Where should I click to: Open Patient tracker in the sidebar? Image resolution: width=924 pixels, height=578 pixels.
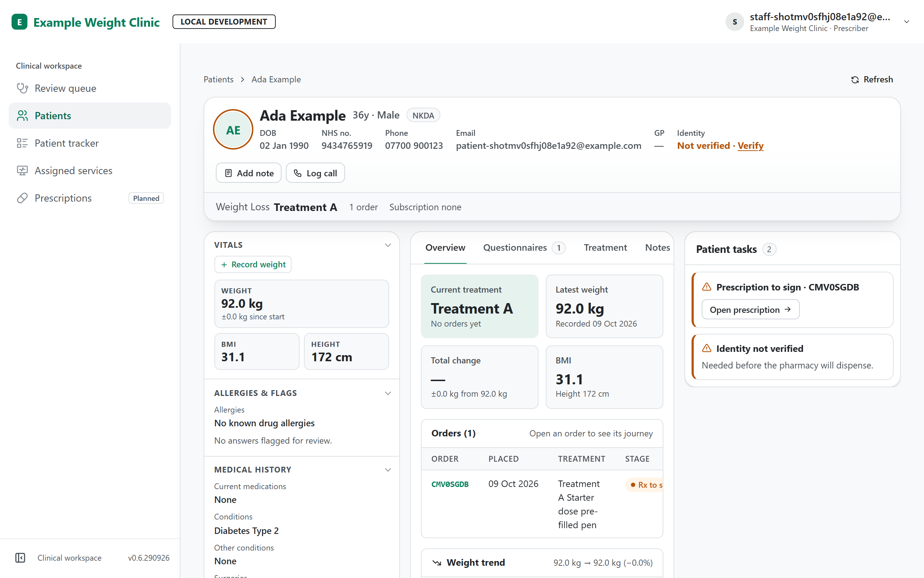[x=90, y=143]
